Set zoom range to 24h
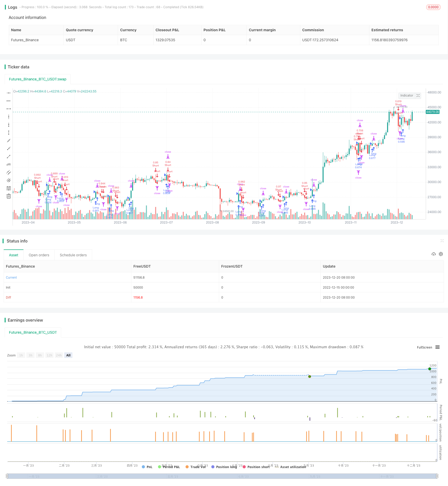This screenshot has height=486, width=448. [59, 355]
